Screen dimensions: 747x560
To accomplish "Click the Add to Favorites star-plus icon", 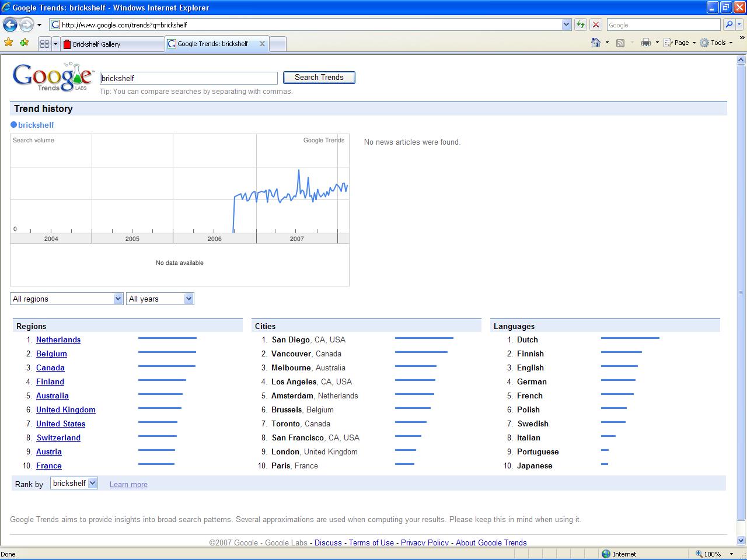I will 23,43.
